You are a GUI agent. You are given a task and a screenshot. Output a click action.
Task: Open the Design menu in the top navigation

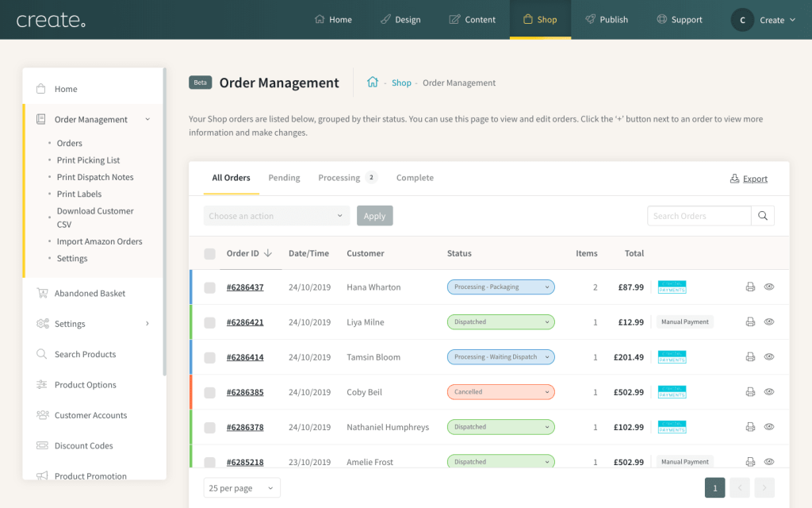(400, 20)
